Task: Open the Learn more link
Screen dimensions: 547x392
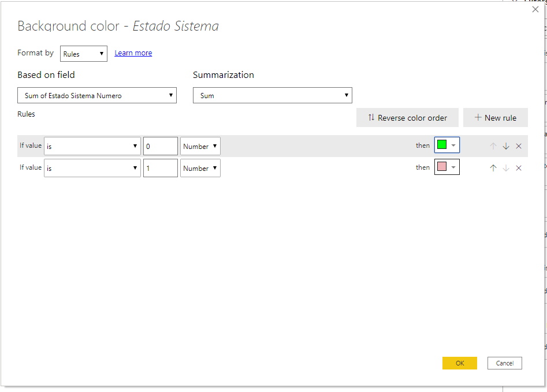Action: coord(133,53)
